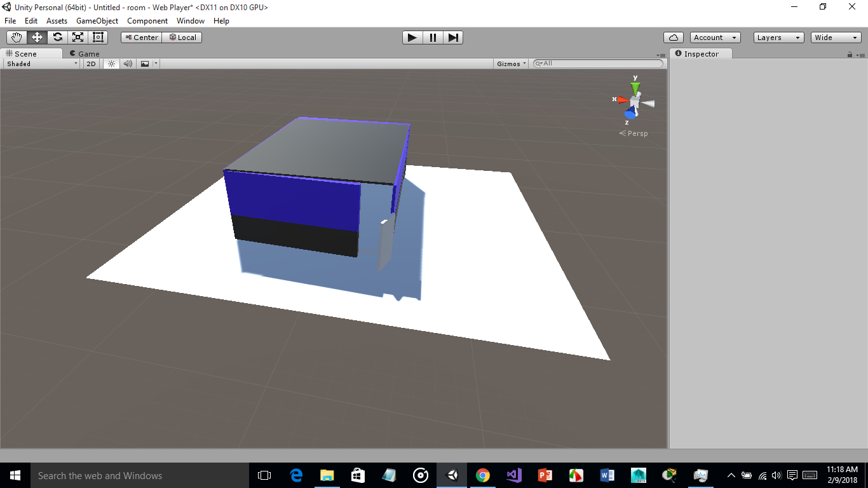Activate the Rotate tool
Screen dimensions: 868x488
click(x=57, y=37)
